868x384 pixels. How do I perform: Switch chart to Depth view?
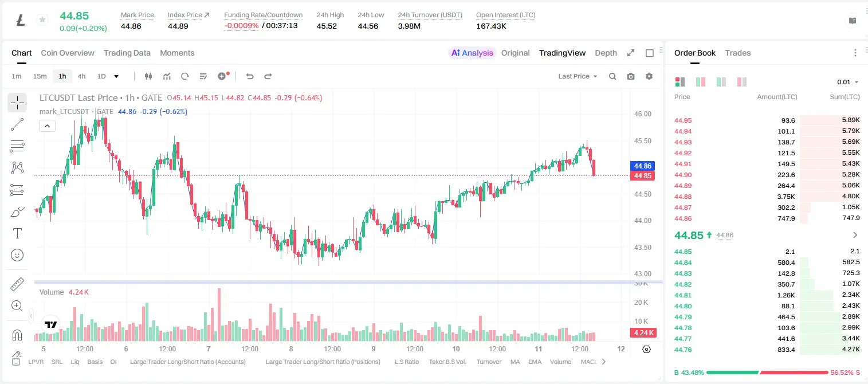point(606,53)
